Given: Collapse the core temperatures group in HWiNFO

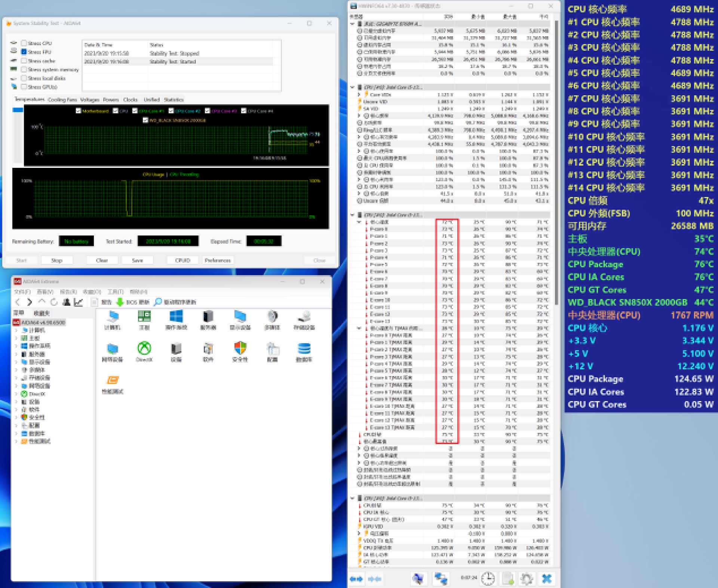Looking at the screenshot, I should [359, 222].
